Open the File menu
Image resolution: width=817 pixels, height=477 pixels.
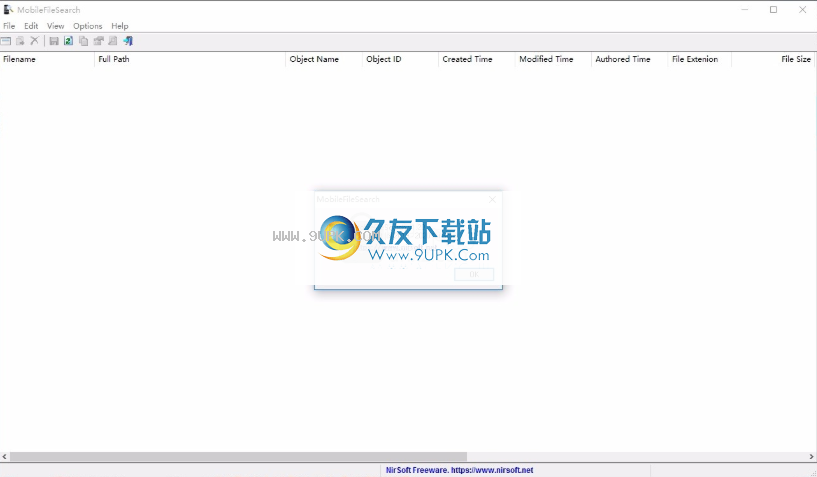pos(9,26)
